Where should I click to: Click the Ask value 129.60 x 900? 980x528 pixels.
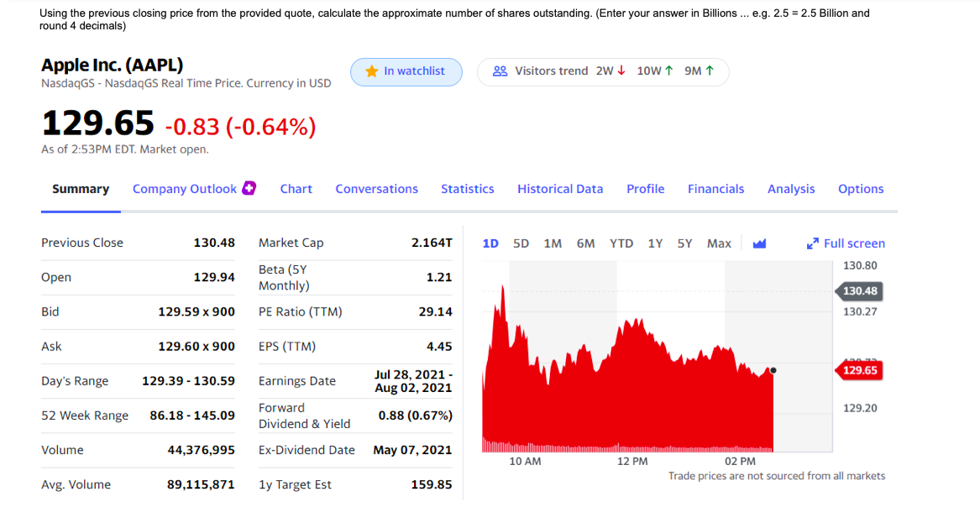click(x=197, y=346)
